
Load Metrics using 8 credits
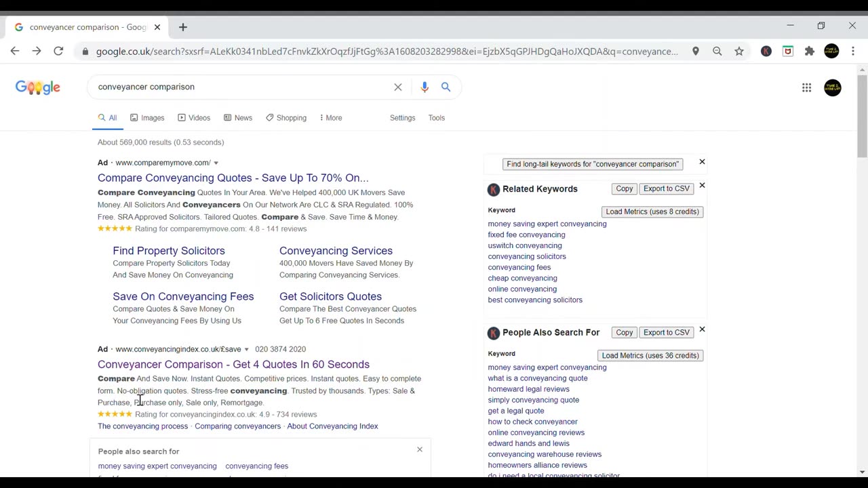click(x=652, y=211)
